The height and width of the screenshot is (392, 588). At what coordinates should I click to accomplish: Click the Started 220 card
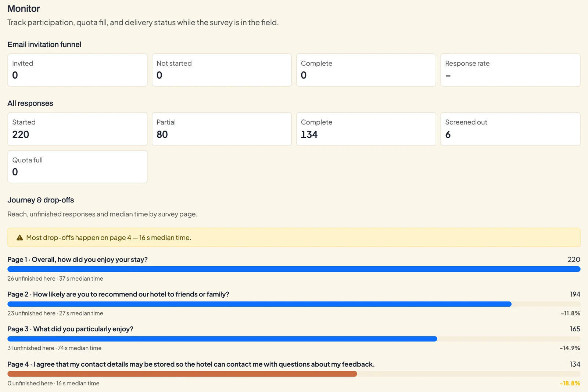tap(78, 129)
